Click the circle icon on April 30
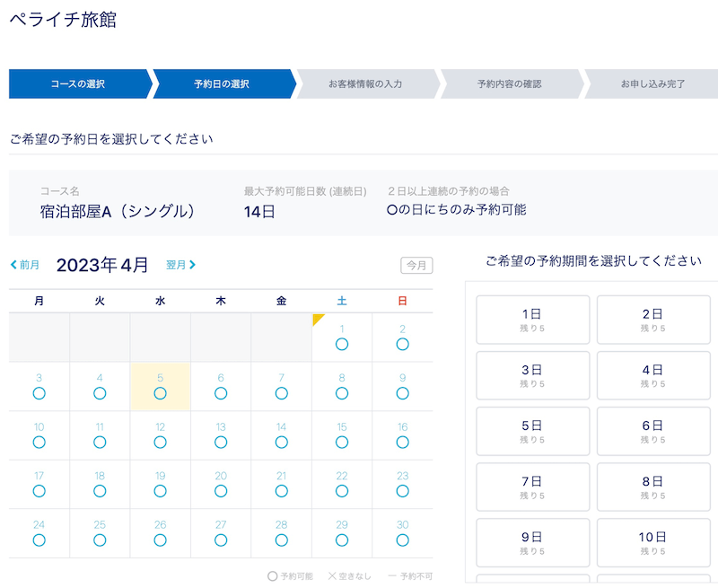This screenshot has height=588, width=718. (402, 540)
